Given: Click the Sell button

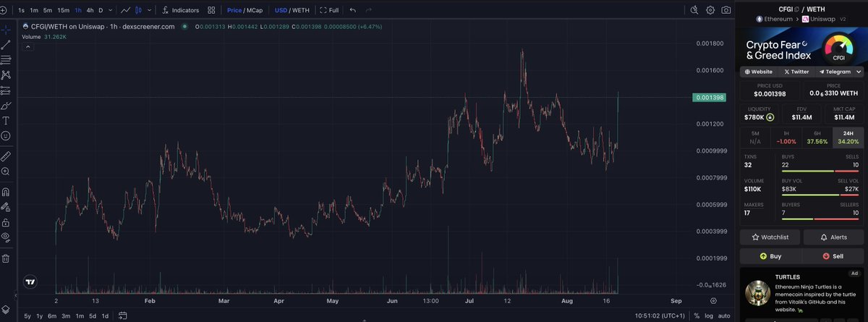Looking at the screenshot, I should 833,256.
